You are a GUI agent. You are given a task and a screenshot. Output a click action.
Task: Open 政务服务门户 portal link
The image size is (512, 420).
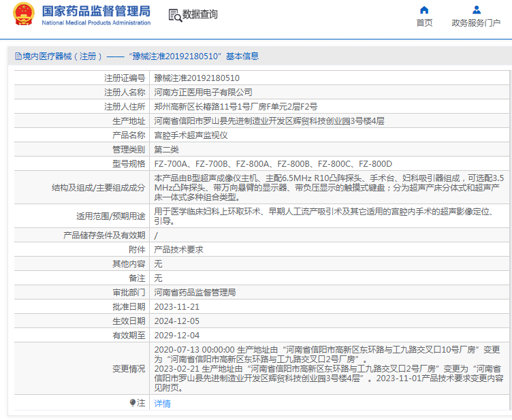[476, 23]
